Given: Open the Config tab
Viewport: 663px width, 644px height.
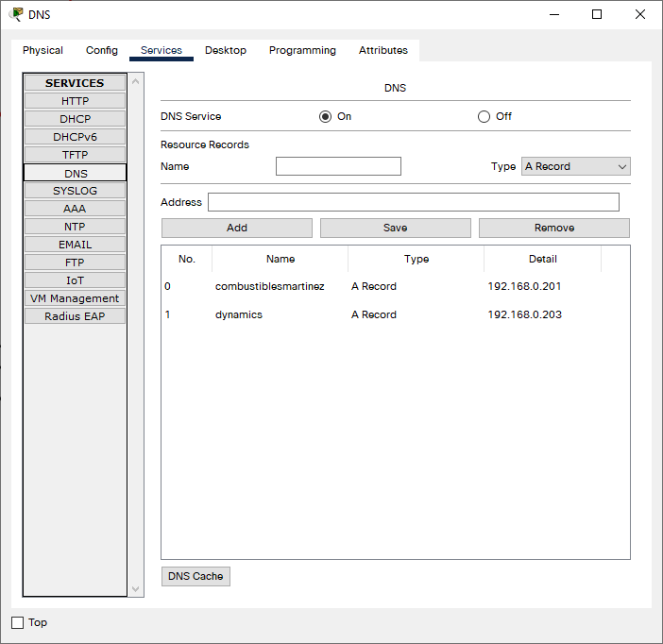Looking at the screenshot, I should click(101, 50).
